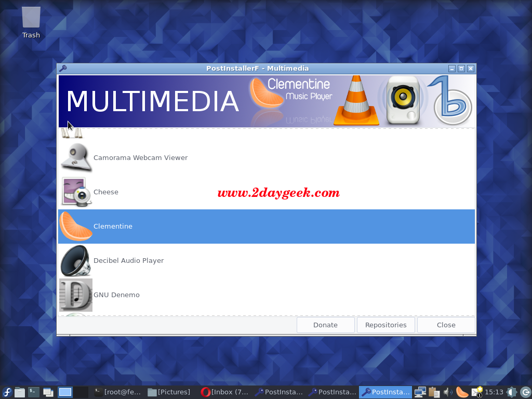This screenshot has width=532, height=399.
Task: Click the Close button in PostInstallerF
Action: (446, 325)
